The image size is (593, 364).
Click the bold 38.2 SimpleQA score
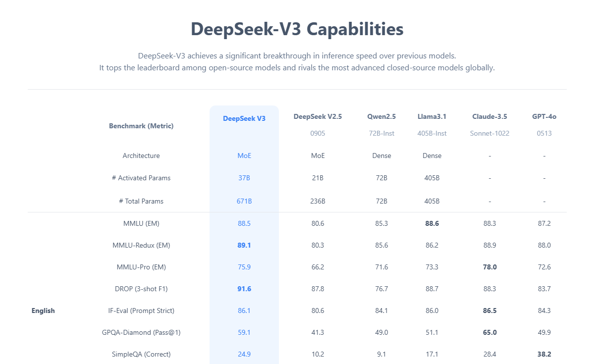coord(544,354)
